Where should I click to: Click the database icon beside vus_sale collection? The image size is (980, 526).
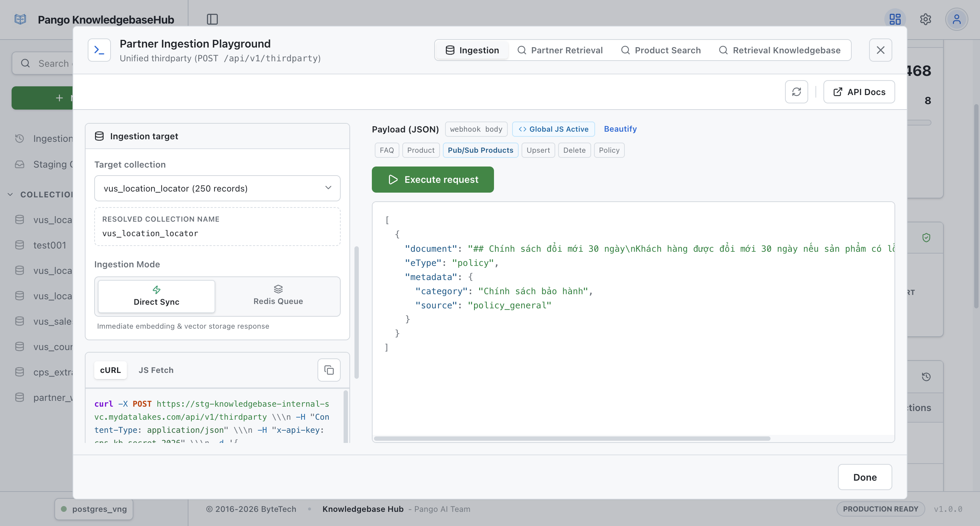point(20,321)
